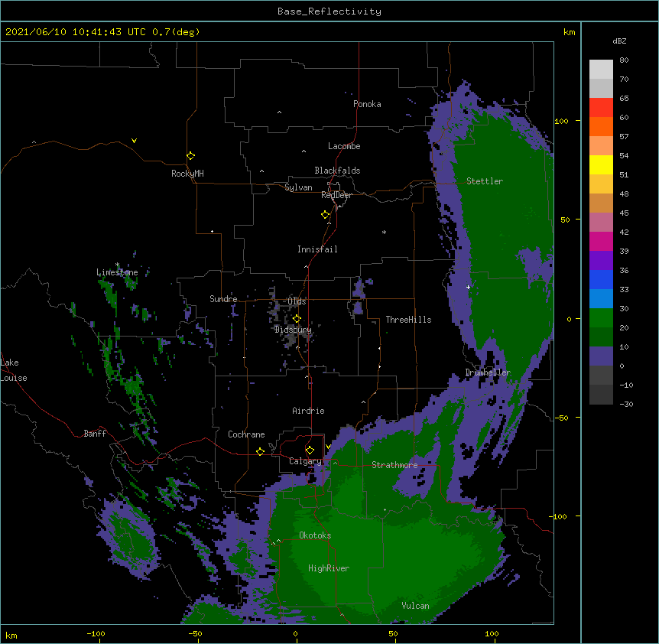Viewport: 659px width, 644px height.
Task: Click the Calgary city label
Action: pos(305,461)
